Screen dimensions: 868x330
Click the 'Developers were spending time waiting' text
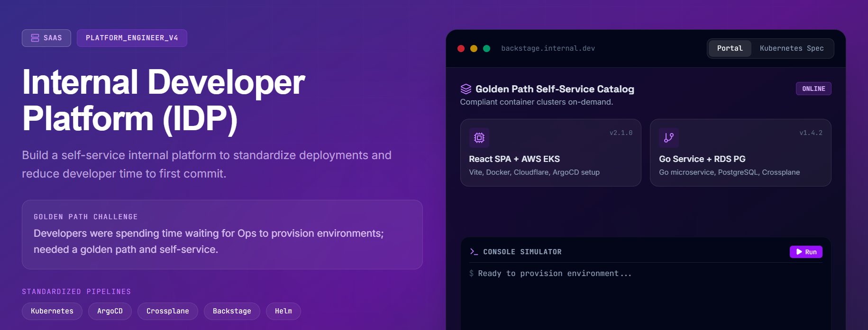point(209,241)
